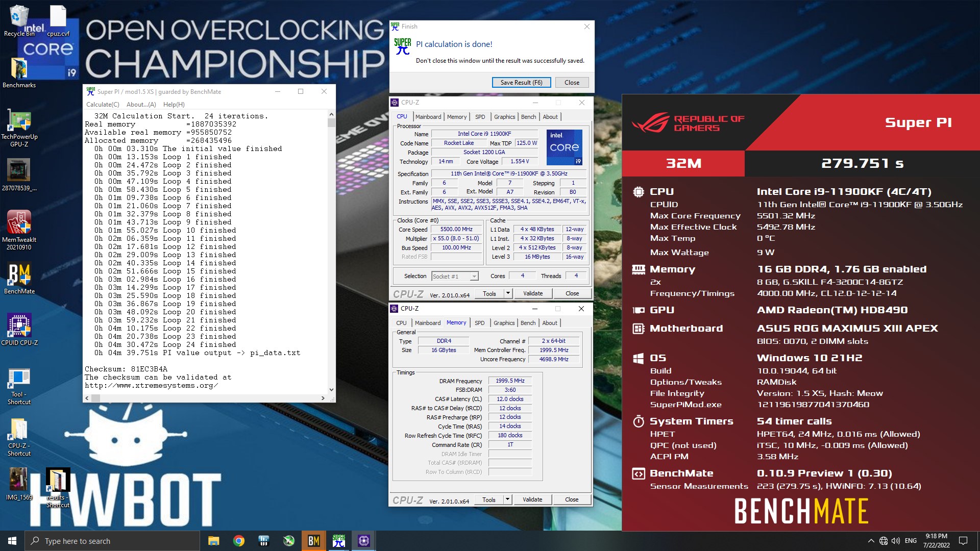Switch to CPU-Z in the taskbar
The width and height of the screenshot is (980, 551).
363,541
